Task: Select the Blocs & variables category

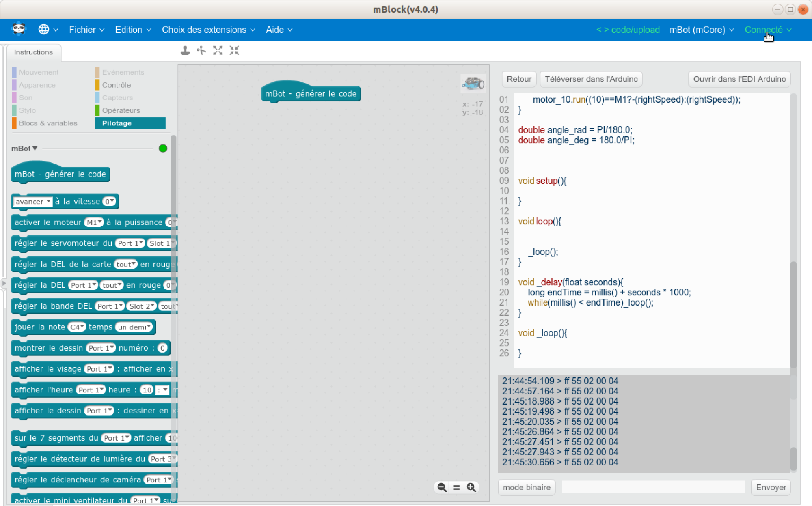Action: 48,123
